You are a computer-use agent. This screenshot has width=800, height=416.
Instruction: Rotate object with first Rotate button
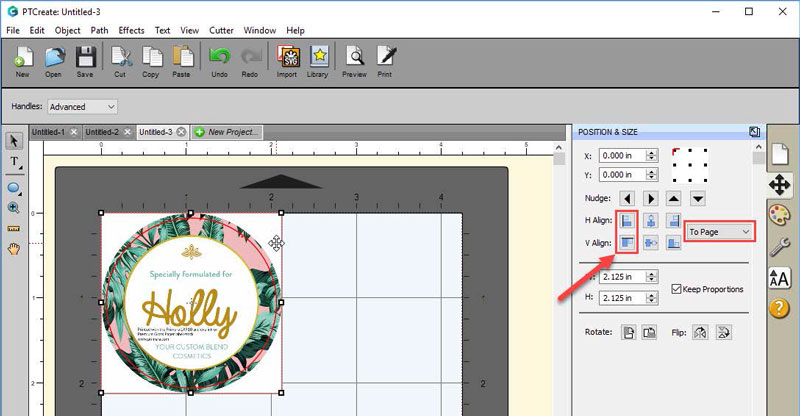coord(629,333)
